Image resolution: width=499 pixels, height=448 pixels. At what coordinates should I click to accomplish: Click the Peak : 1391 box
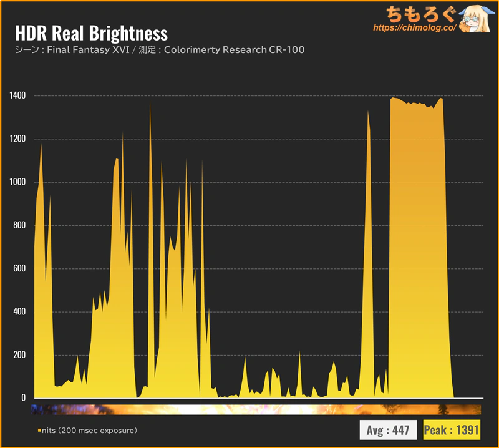tap(452, 430)
